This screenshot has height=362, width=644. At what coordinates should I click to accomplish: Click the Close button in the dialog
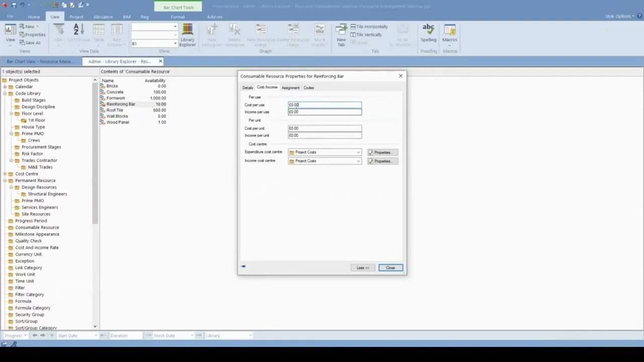(x=390, y=267)
